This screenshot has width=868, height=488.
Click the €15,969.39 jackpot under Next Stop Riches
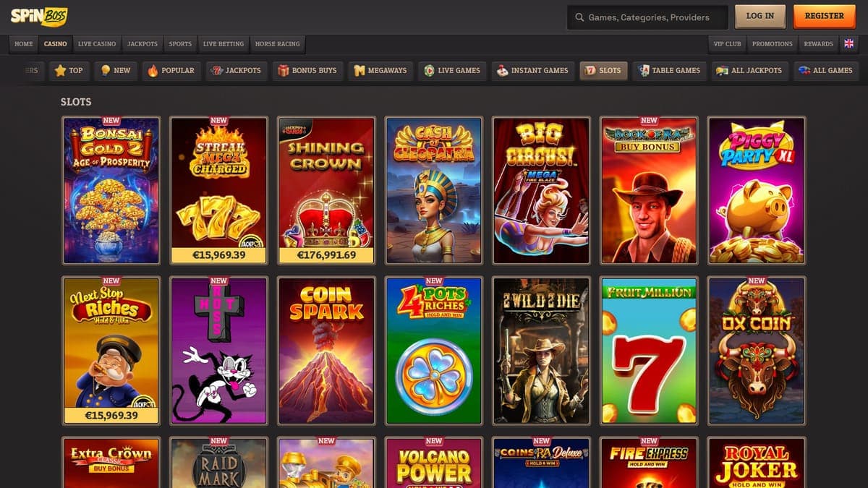pos(111,416)
